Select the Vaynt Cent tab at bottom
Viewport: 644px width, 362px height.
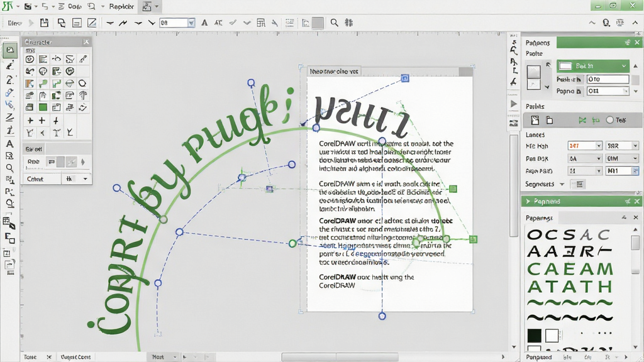click(75, 357)
